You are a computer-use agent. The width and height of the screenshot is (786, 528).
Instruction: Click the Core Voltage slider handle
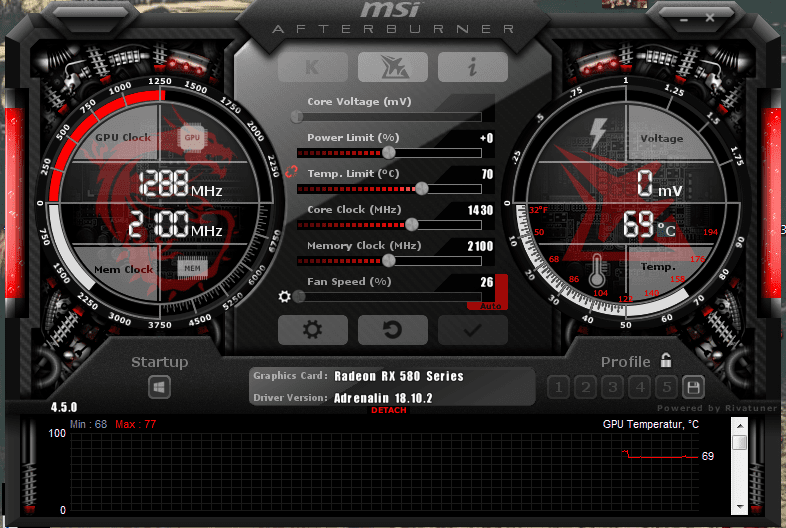[x=297, y=117]
